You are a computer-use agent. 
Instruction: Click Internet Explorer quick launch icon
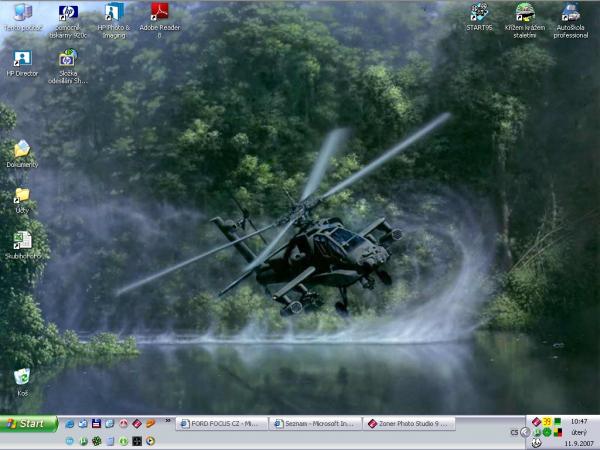70,424
